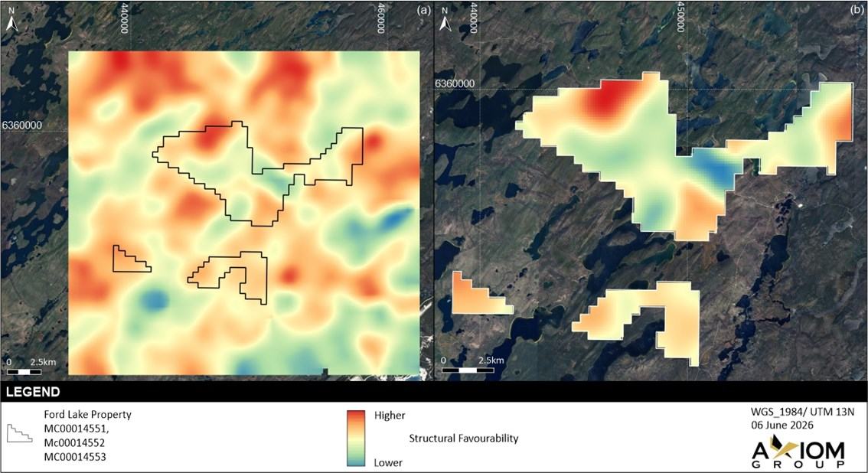Click the north arrow in panel (b)

tap(445, 20)
